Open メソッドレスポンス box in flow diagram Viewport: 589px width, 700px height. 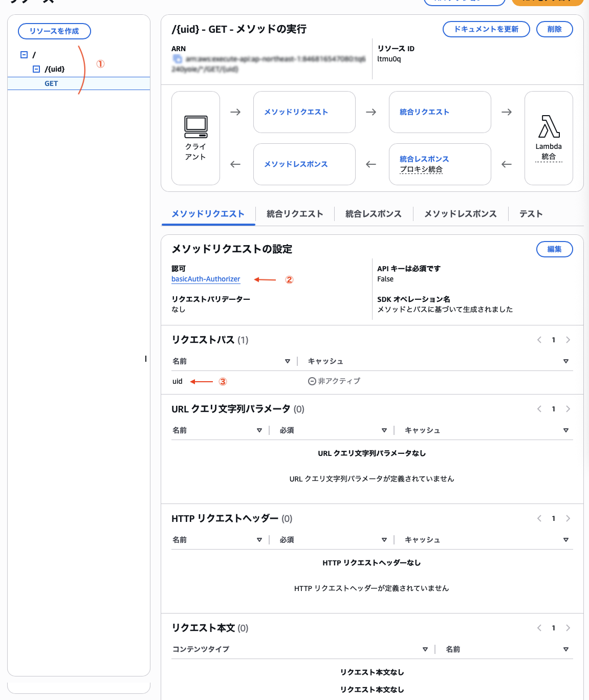coord(296,164)
